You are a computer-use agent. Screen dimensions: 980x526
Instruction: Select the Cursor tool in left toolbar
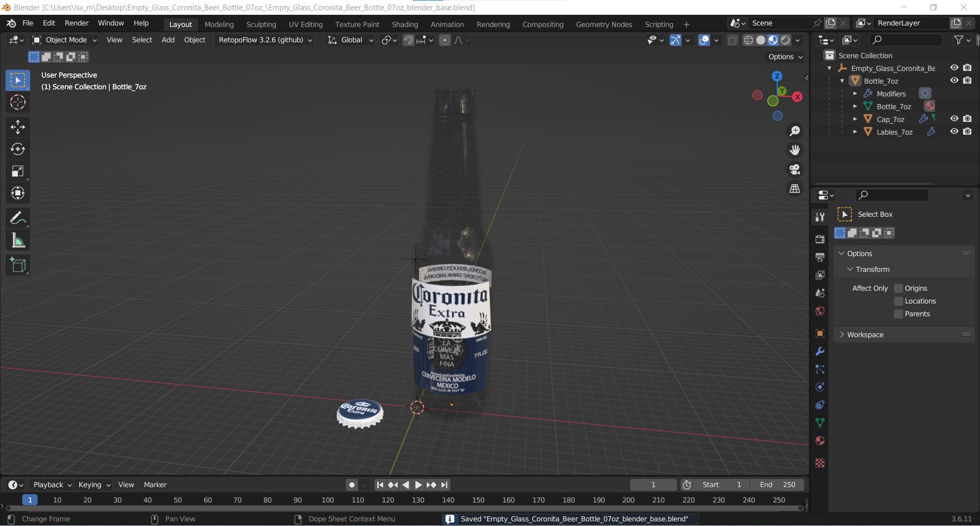tap(18, 103)
